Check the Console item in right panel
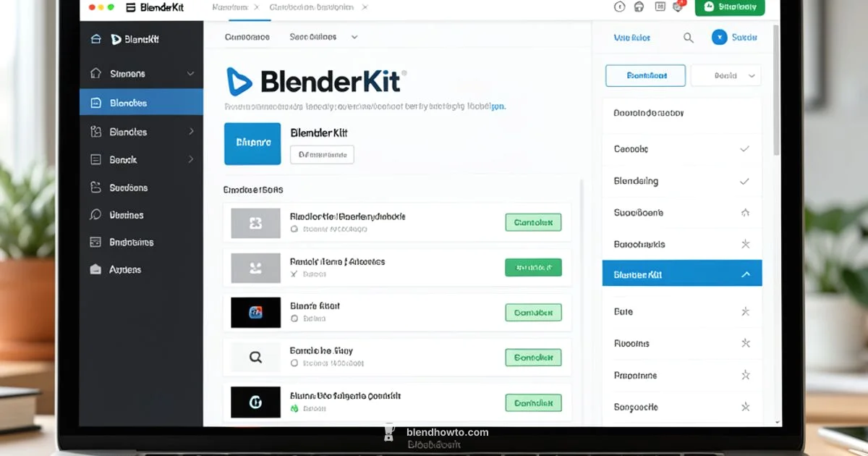Image resolution: width=868 pixels, height=456 pixels. (746, 149)
